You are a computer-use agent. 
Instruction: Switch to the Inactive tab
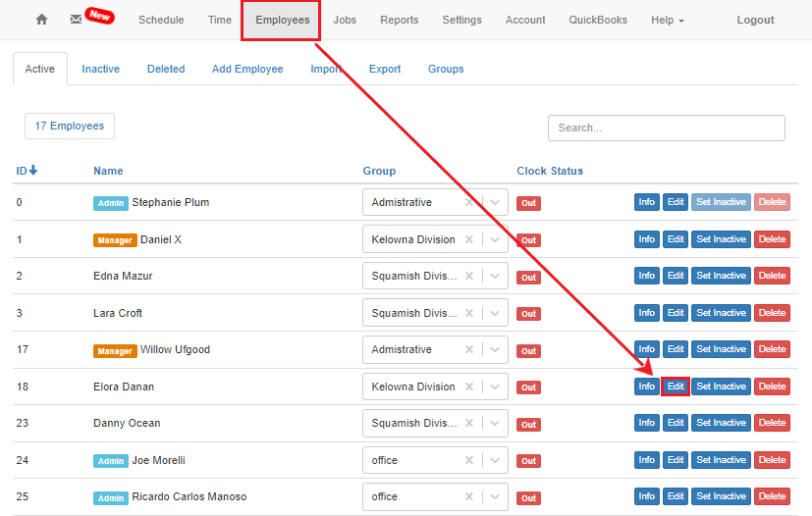pyautogui.click(x=100, y=69)
